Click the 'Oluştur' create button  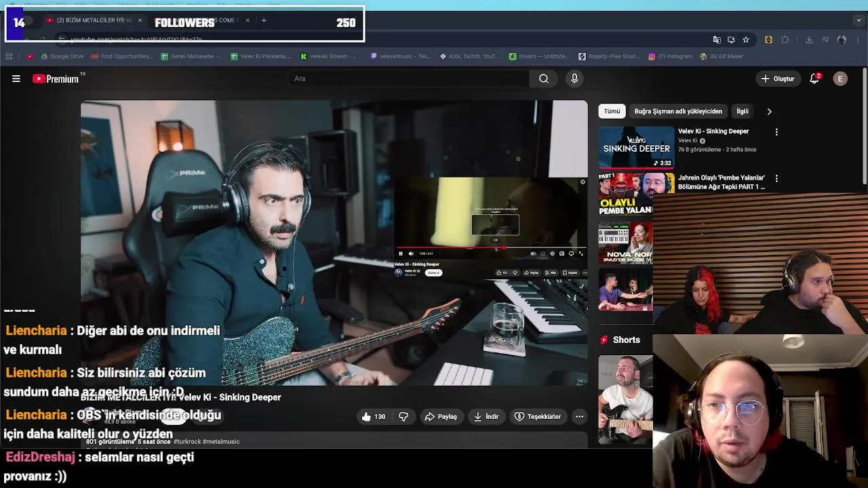tap(777, 79)
